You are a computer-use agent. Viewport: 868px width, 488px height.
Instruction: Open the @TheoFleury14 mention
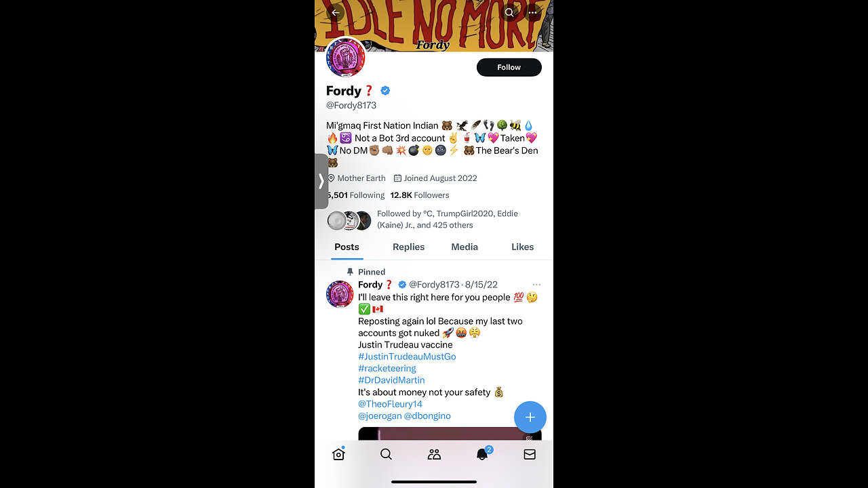390,404
